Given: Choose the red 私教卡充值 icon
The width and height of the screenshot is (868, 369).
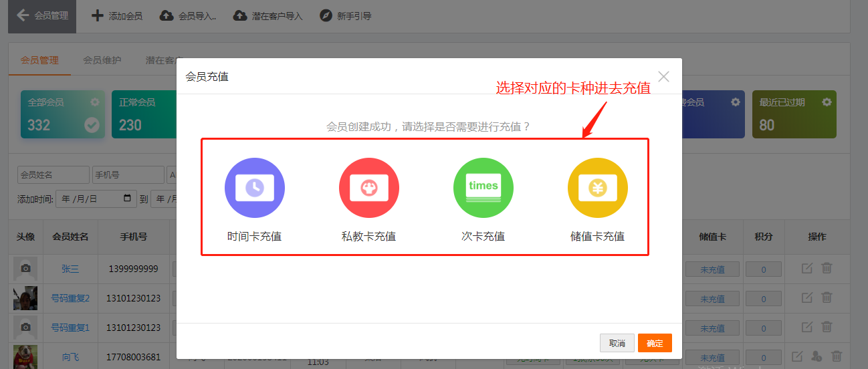Looking at the screenshot, I should [x=368, y=188].
